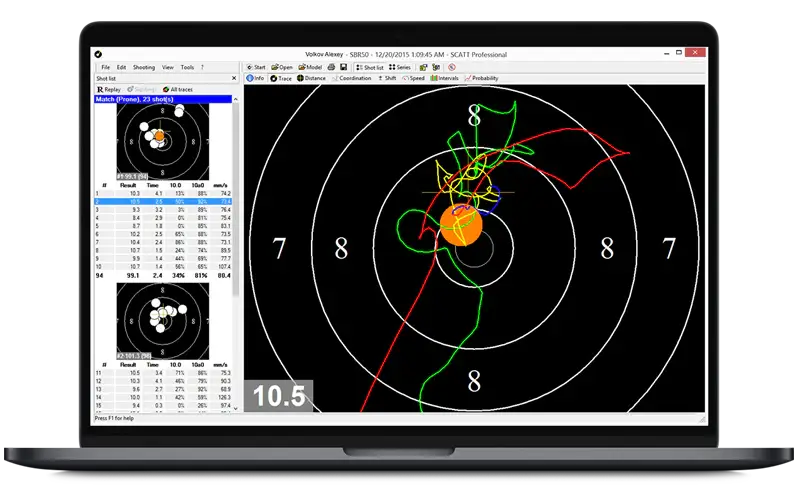Select shot row 12 with speed 90.3
Image resolution: width=800 pixels, height=496 pixels.
pyautogui.click(x=163, y=381)
